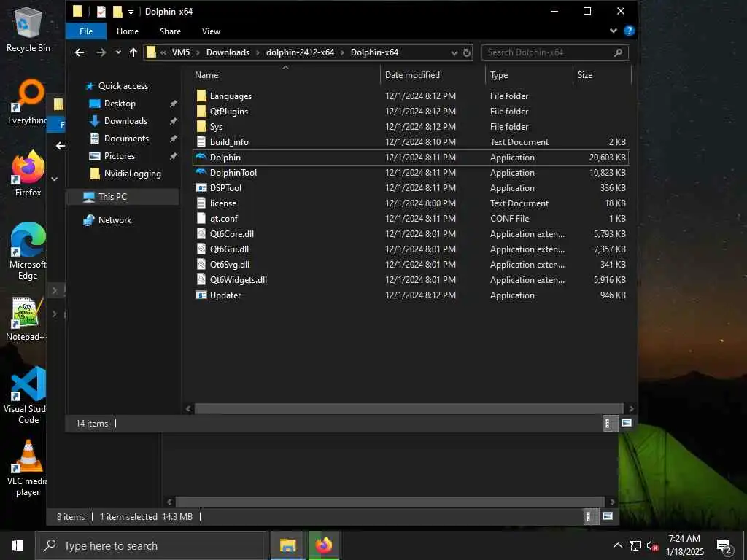Viewport: 747px width, 560px height.
Task: Click the muted volume tray icon
Action: point(652,545)
